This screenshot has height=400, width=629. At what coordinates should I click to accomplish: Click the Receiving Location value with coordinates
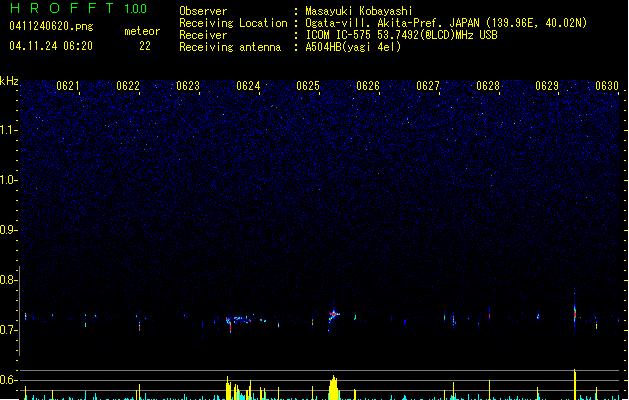click(446, 23)
